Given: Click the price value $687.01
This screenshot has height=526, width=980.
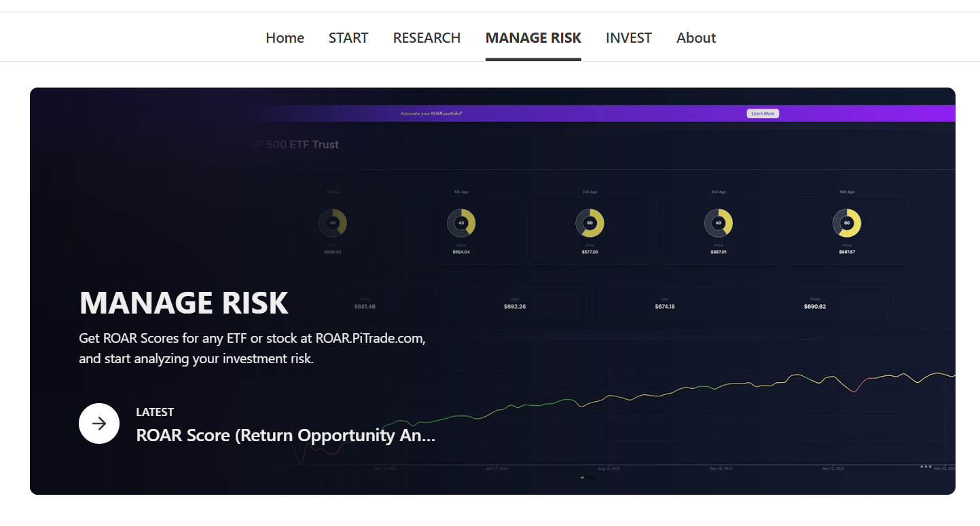Looking at the screenshot, I should pyautogui.click(x=719, y=252).
